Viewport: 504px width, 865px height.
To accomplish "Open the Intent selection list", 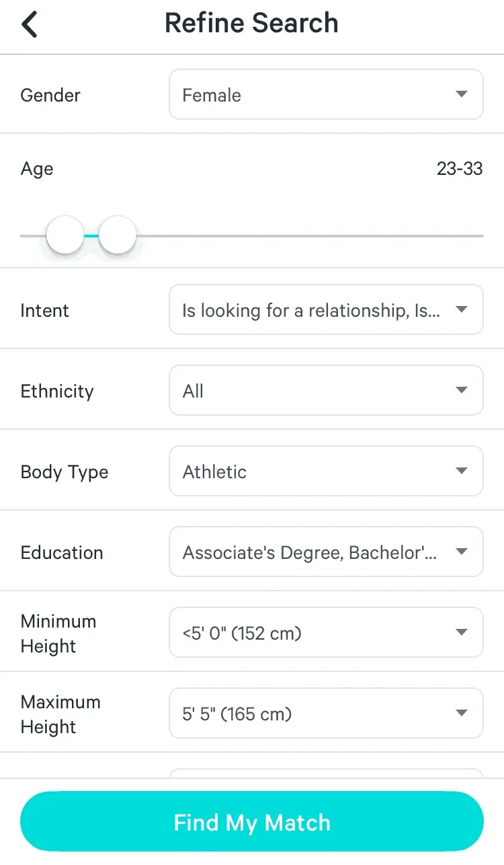I will (x=326, y=309).
